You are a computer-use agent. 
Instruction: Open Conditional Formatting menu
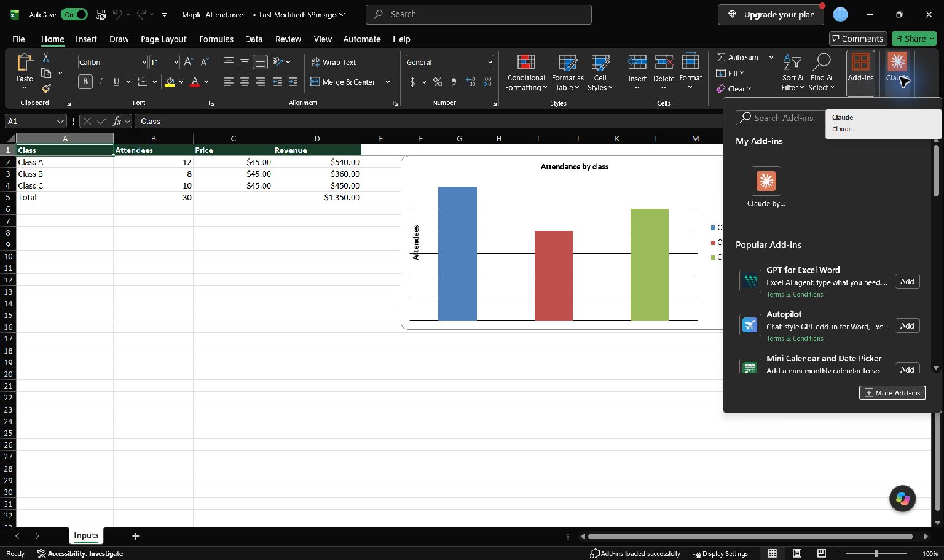pos(526,72)
